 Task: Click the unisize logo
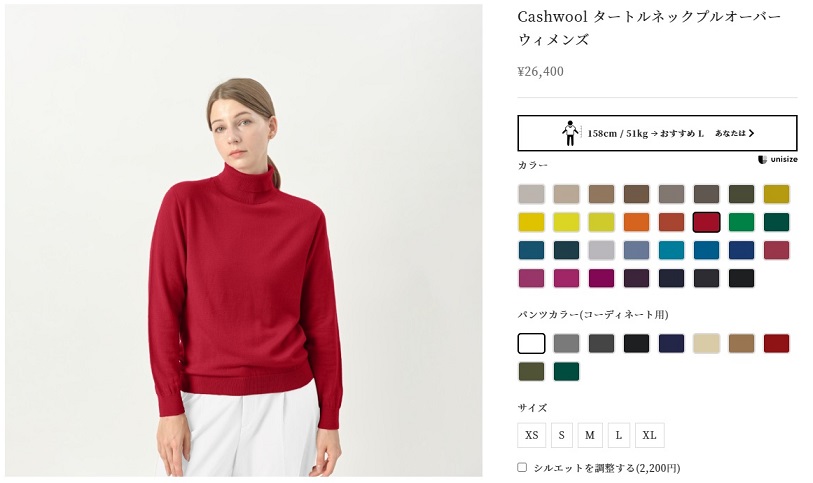777,160
